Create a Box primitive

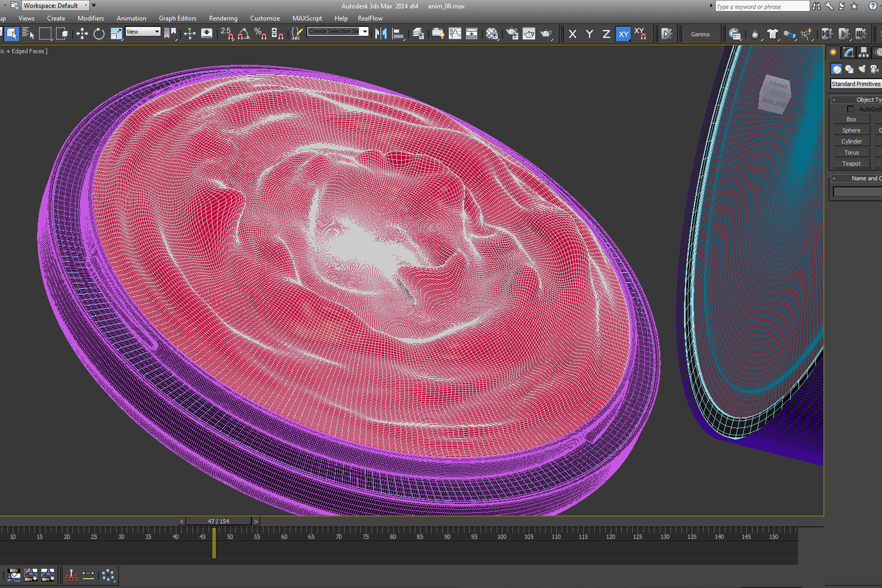point(851,119)
